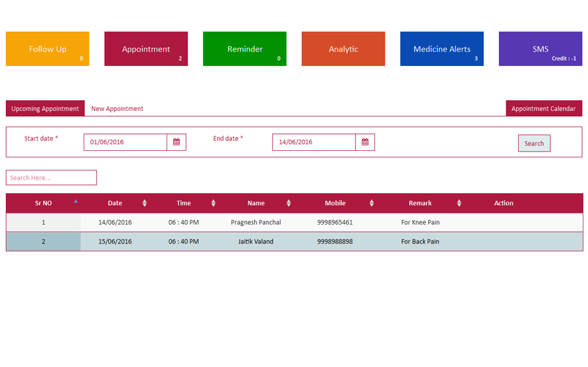Sort table by Sr NO arrow
This screenshot has height=367, width=588.
pyautogui.click(x=76, y=202)
